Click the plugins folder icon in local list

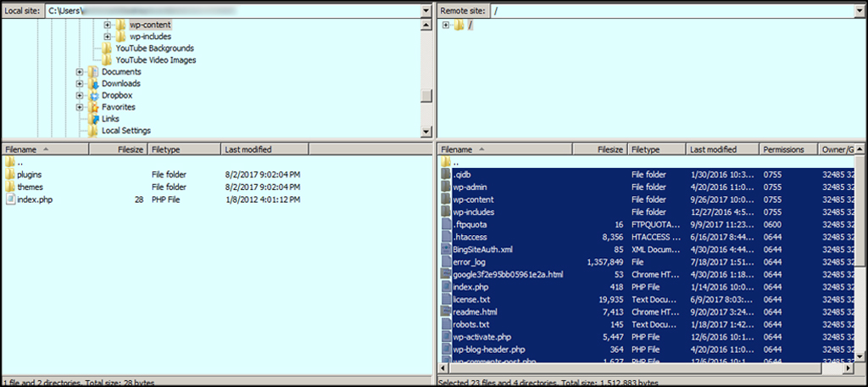tap(9, 175)
